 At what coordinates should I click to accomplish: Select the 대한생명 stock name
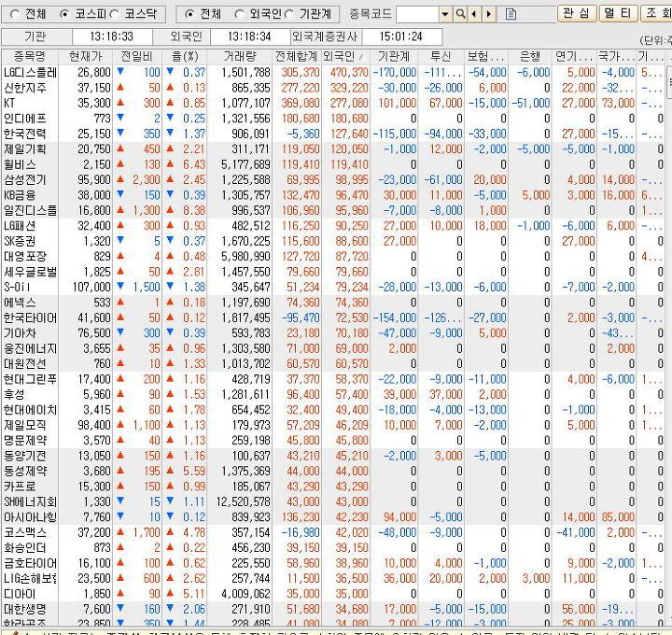(x=24, y=609)
